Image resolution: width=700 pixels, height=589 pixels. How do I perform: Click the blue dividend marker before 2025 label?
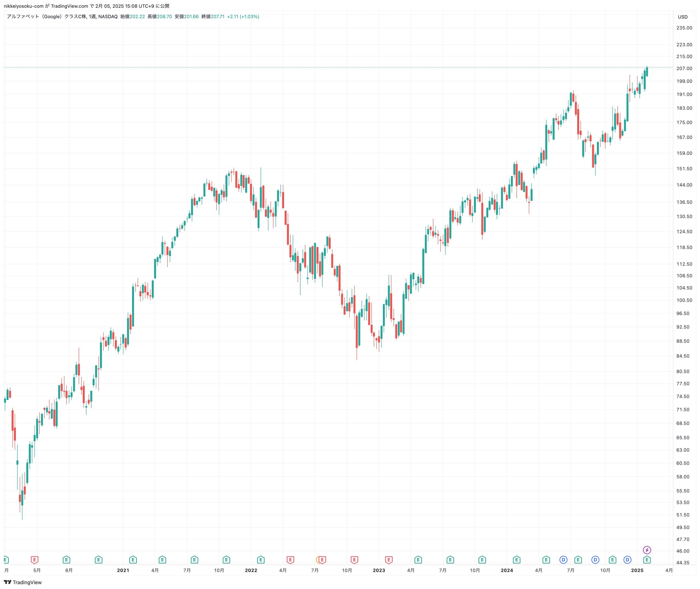[x=627, y=560]
